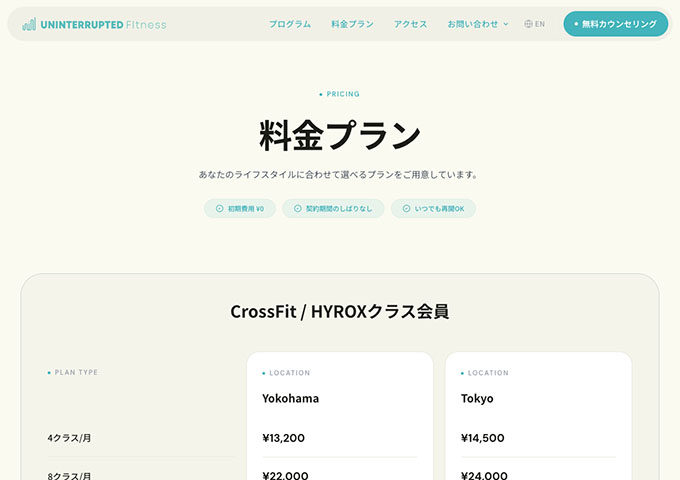Viewport: 680px width, 480px height.
Task: Click the 契約期間のしばりなし badge
Action: [333, 209]
